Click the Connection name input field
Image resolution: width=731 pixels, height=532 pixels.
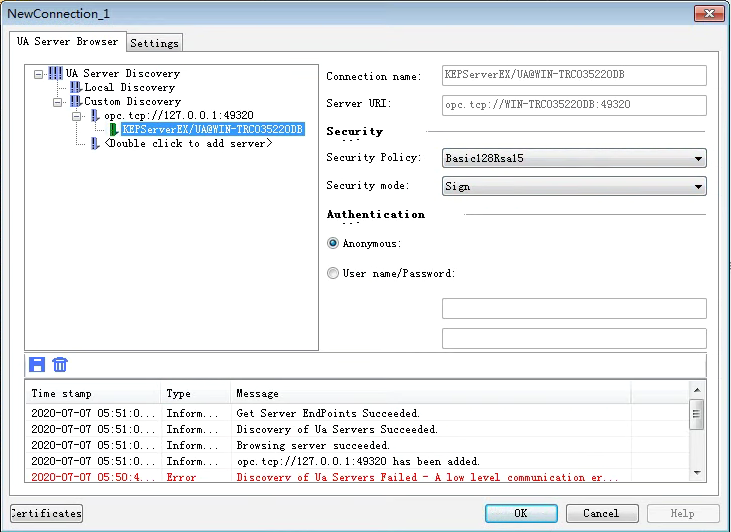click(x=574, y=76)
